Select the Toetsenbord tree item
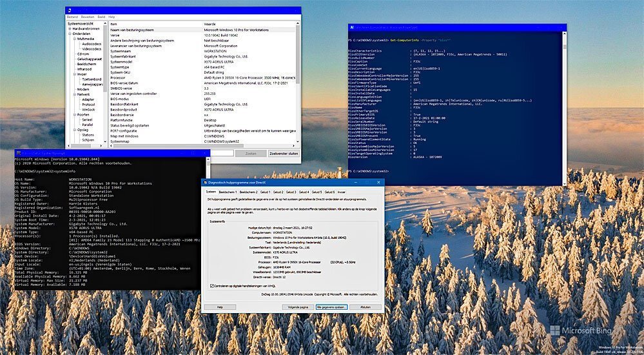The height and width of the screenshot is (355, 644). click(92, 79)
